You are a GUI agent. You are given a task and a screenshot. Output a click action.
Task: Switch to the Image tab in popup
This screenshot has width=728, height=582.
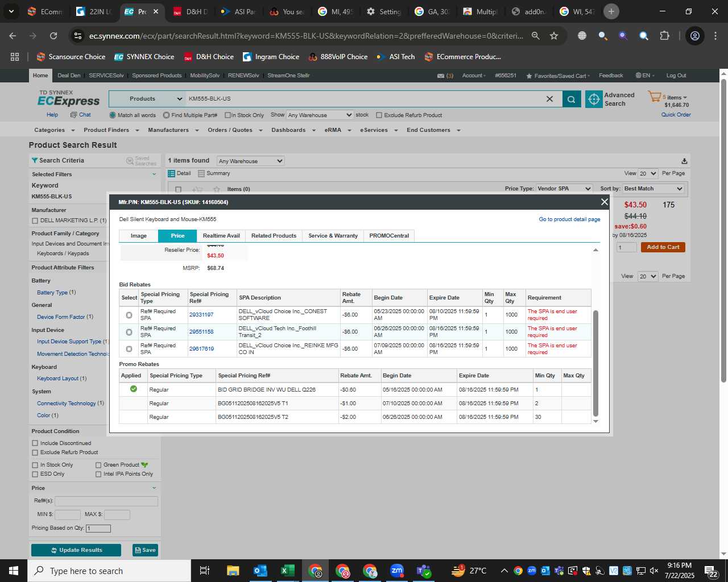[139, 236]
